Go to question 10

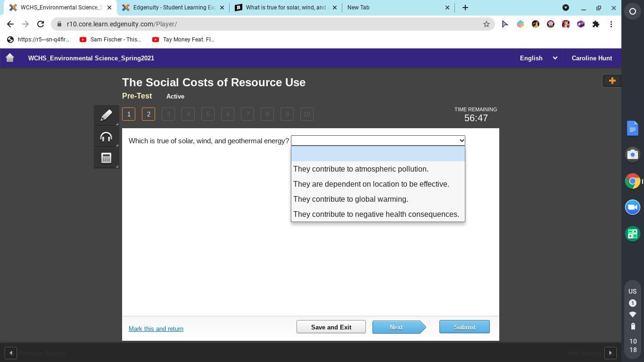tap(307, 114)
